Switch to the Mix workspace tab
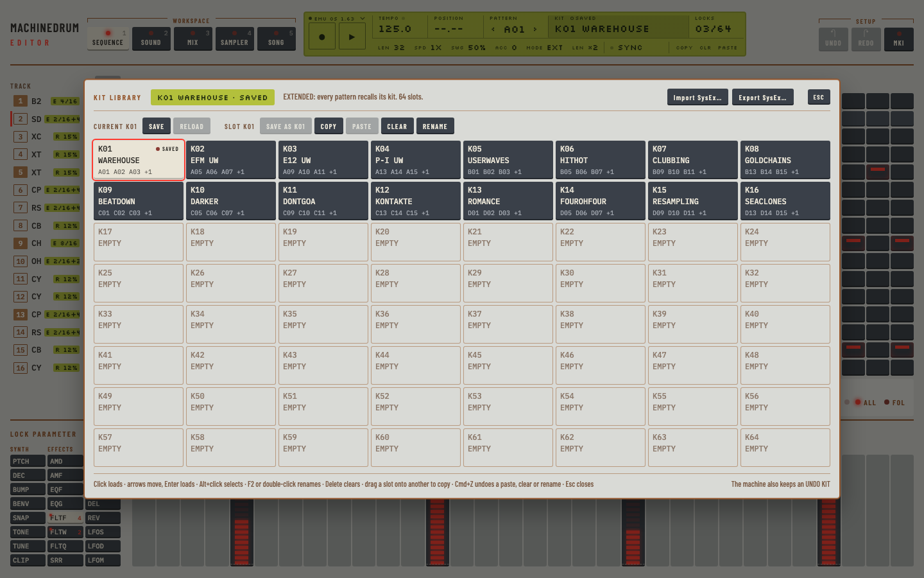This screenshot has height=578, width=924. click(x=193, y=39)
